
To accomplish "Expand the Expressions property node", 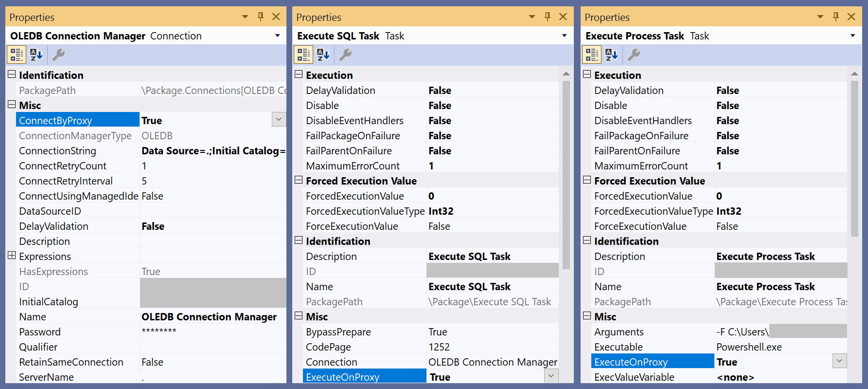I will [x=12, y=256].
